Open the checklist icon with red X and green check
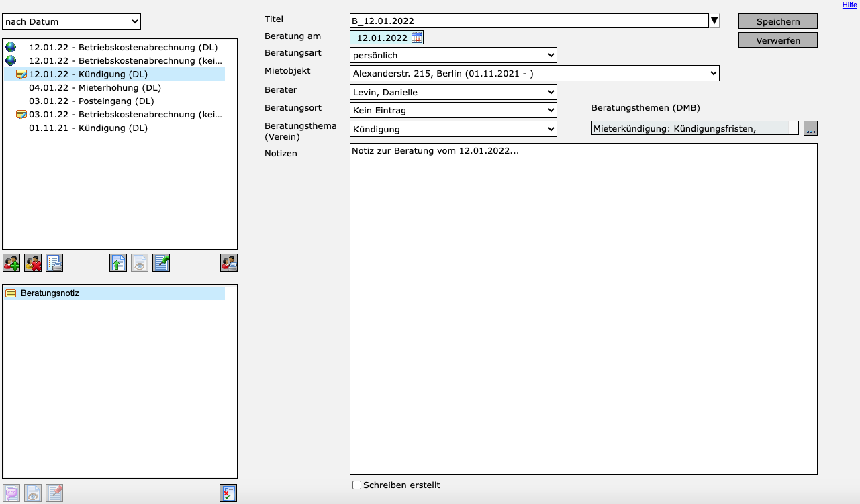The width and height of the screenshot is (860, 504). pyautogui.click(x=228, y=493)
